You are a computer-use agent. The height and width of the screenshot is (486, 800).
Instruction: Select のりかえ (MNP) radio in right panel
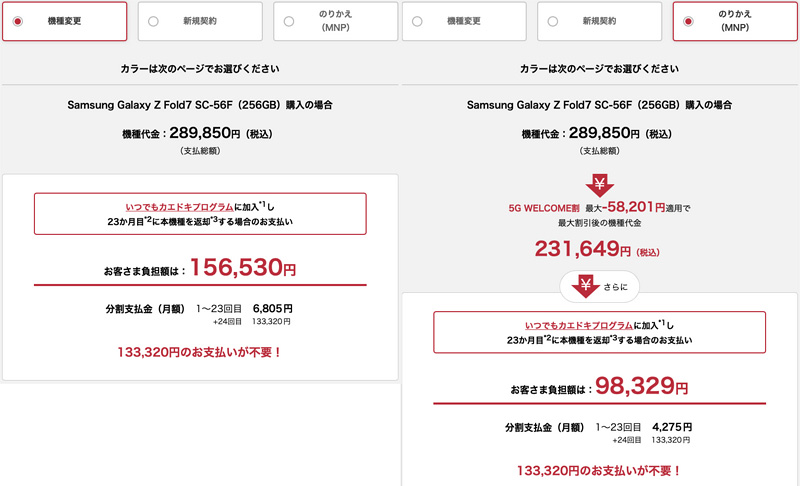point(688,21)
